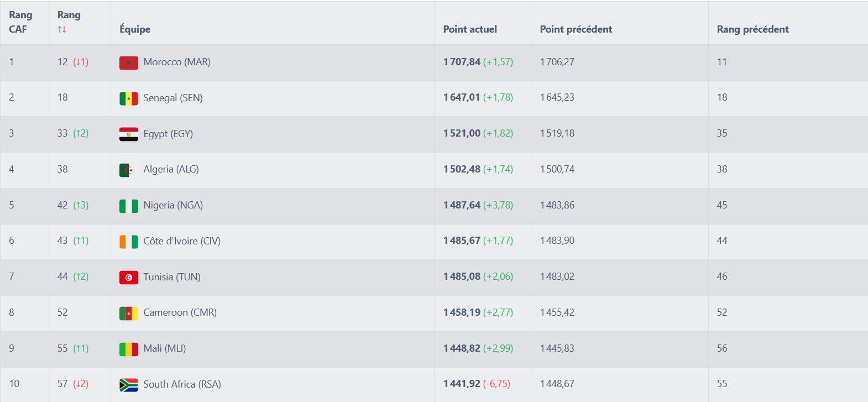Click Nigeria's current points value 1 487,64
Viewport: 868px width, 402px height.
(x=462, y=205)
